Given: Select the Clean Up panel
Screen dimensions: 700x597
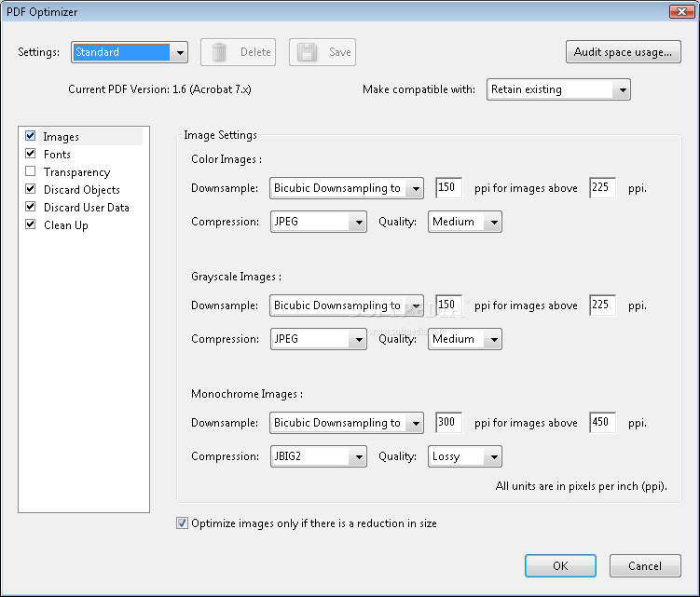Looking at the screenshot, I should (65, 225).
